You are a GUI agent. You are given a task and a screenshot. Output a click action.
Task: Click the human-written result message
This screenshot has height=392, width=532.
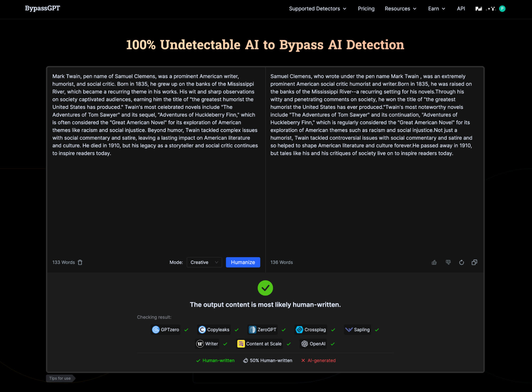click(x=265, y=304)
